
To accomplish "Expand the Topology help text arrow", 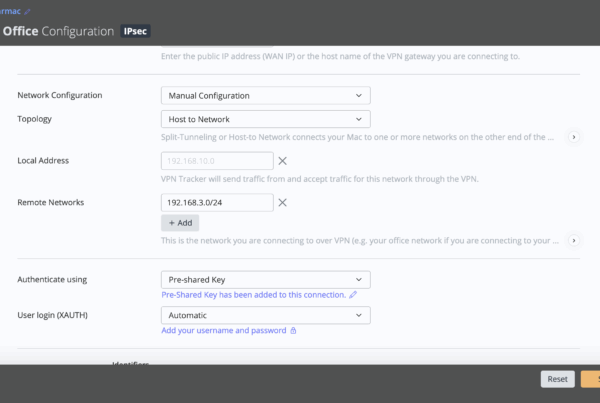I will [x=573, y=136].
